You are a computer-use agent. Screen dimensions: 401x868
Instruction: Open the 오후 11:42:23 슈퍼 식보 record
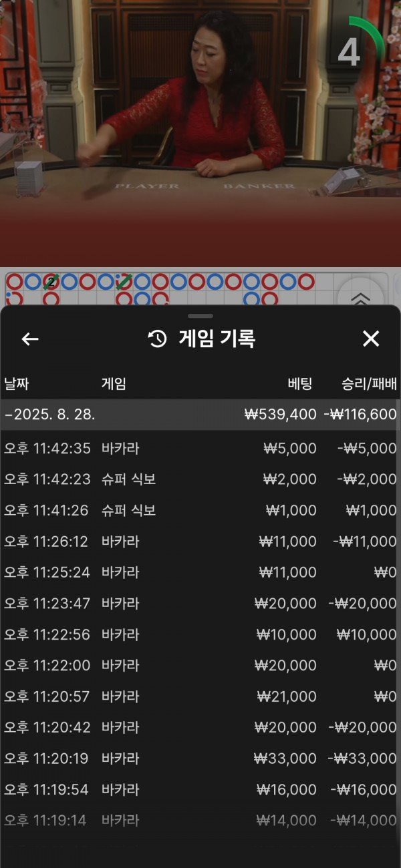pos(200,479)
